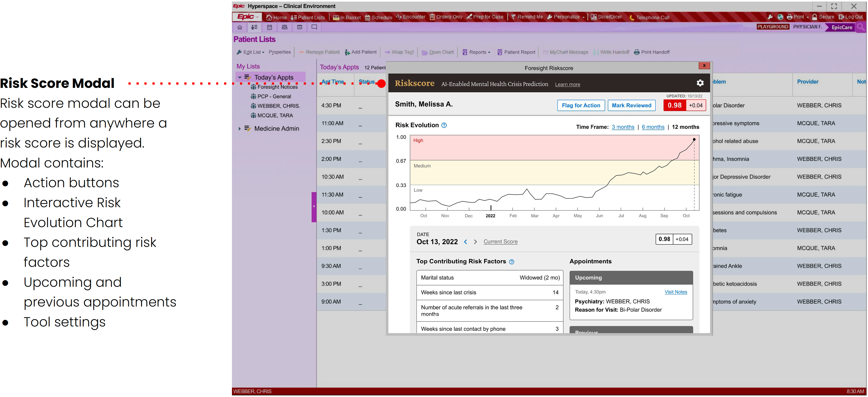Viewport: 868px width, 397px height.
Task: Select the patient list workspace tab icon
Action: pos(254,27)
